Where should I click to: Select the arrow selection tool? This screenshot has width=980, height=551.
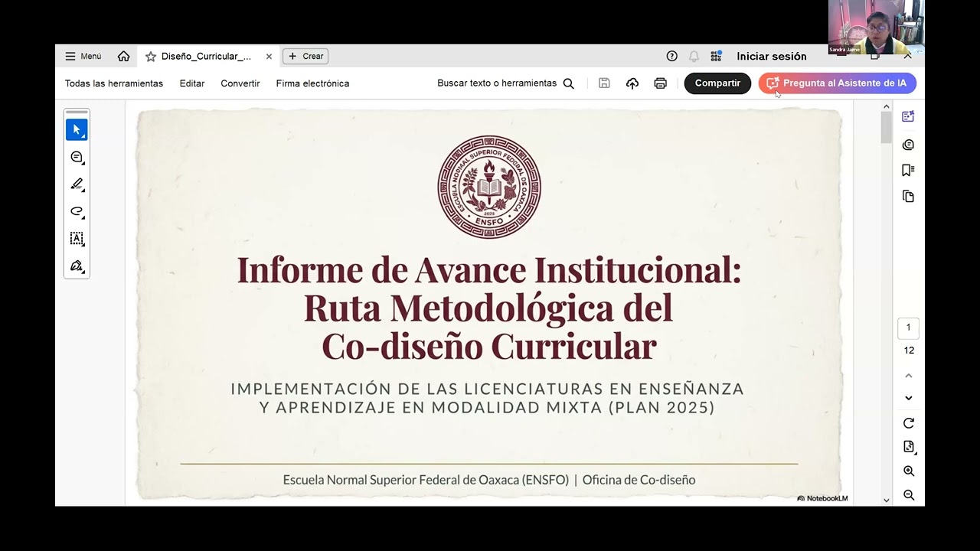point(77,129)
